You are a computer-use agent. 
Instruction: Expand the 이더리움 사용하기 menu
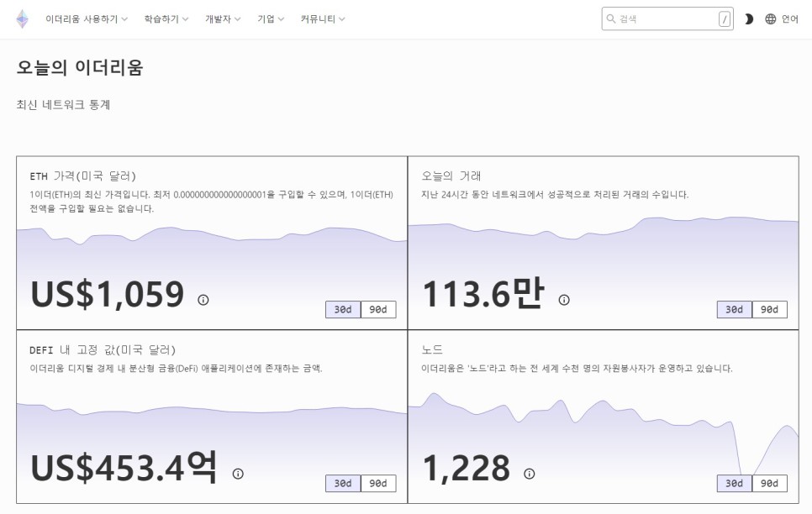tap(87, 19)
